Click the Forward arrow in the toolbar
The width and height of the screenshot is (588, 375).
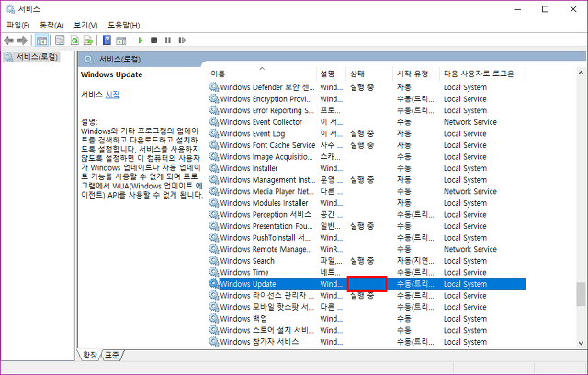pos(22,40)
